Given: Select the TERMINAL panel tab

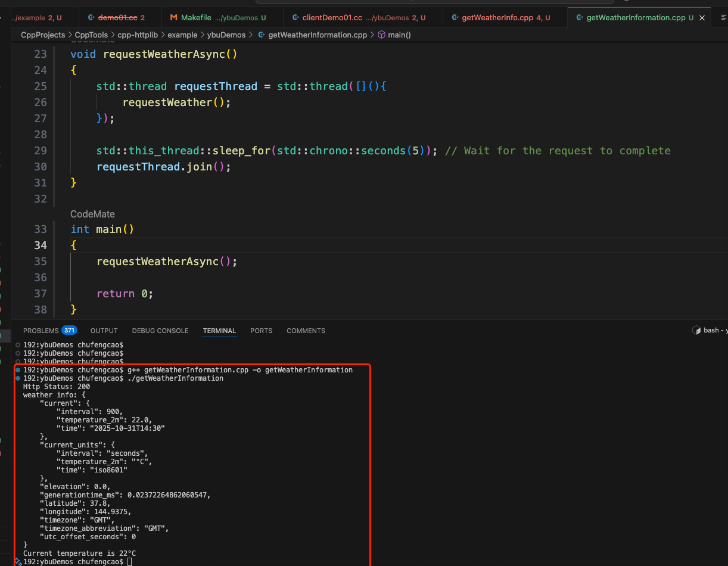Looking at the screenshot, I should pyautogui.click(x=219, y=331).
